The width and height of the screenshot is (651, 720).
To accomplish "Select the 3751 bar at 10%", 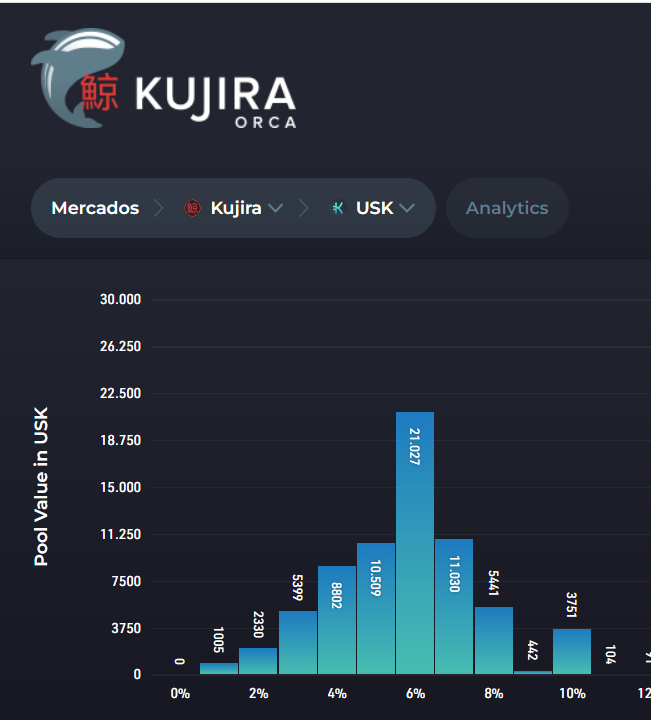I will 572,651.
